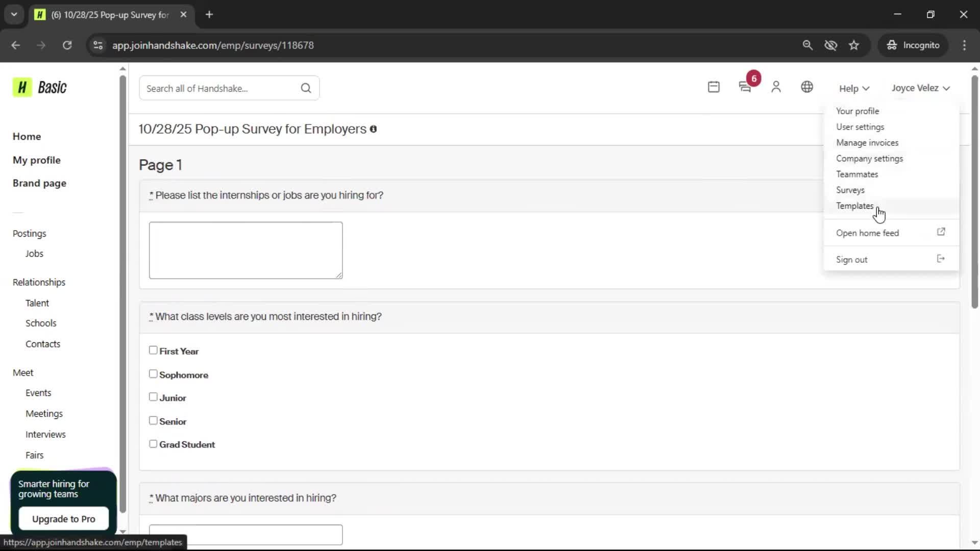
Task: Expand the Help dropdown
Action: click(854, 88)
